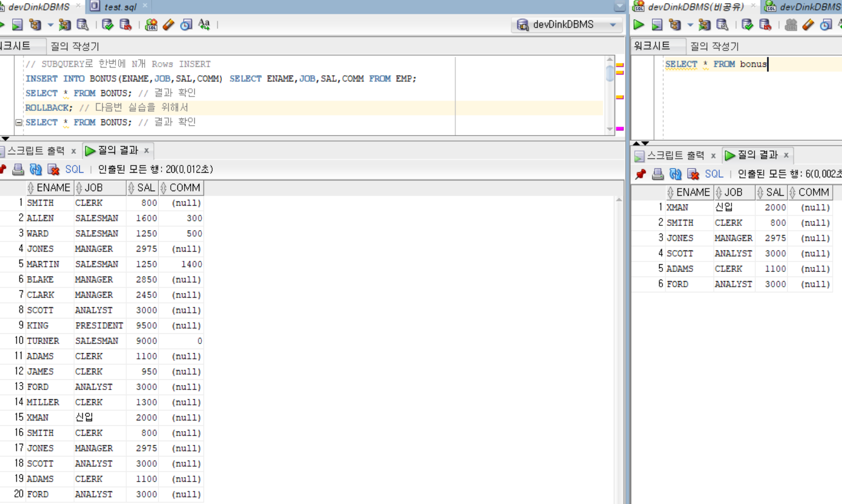Collapse the code fold beside last SELECT
The height and width of the screenshot is (504, 842).
tap(19, 123)
